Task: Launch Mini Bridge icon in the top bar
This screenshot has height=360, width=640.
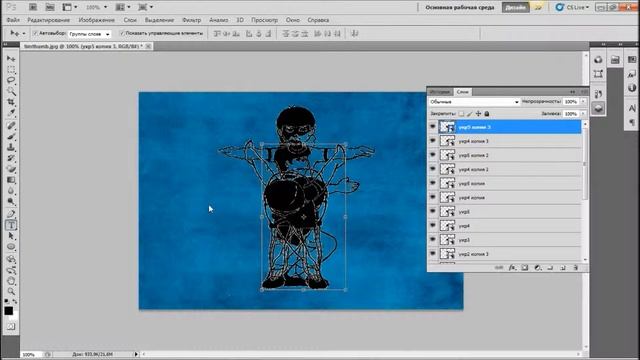Action: pyautogui.click(x=50, y=7)
